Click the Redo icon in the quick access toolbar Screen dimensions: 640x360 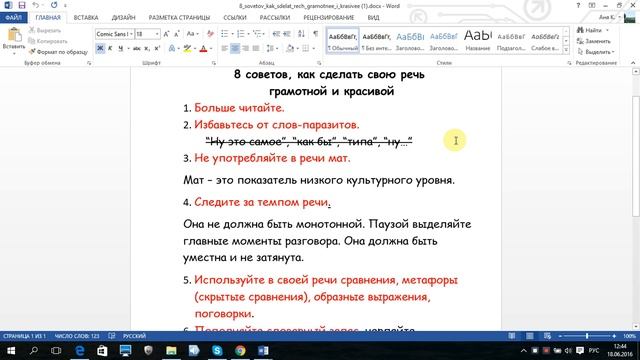54,5
